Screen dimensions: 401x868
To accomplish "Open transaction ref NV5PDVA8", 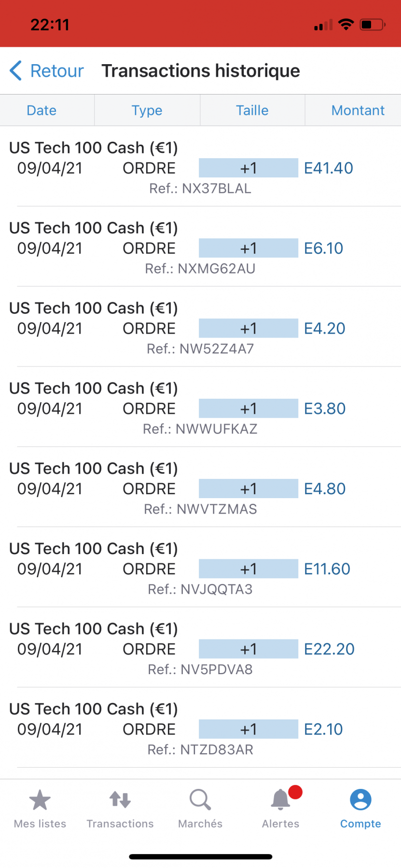I will [200, 648].
